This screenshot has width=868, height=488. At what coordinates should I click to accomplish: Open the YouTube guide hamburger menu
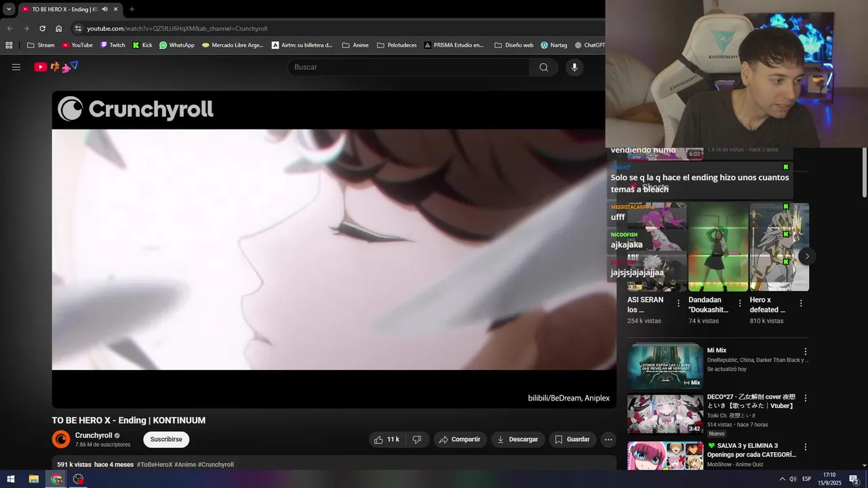16,67
